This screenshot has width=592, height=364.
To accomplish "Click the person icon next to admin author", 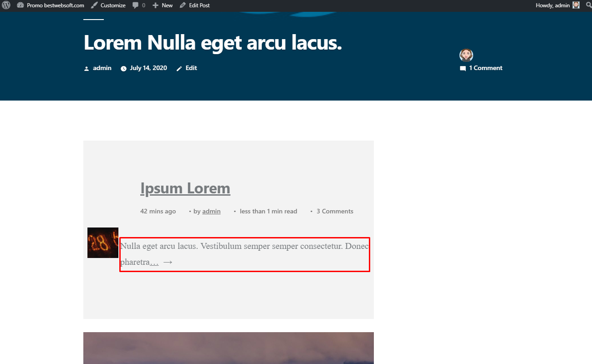I will pyautogui.click(x=87, y=69).
